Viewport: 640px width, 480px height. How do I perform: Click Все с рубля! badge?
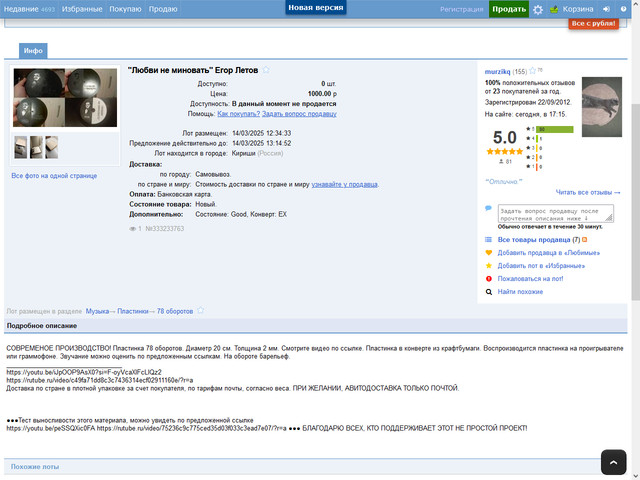[x=593, y=23]
